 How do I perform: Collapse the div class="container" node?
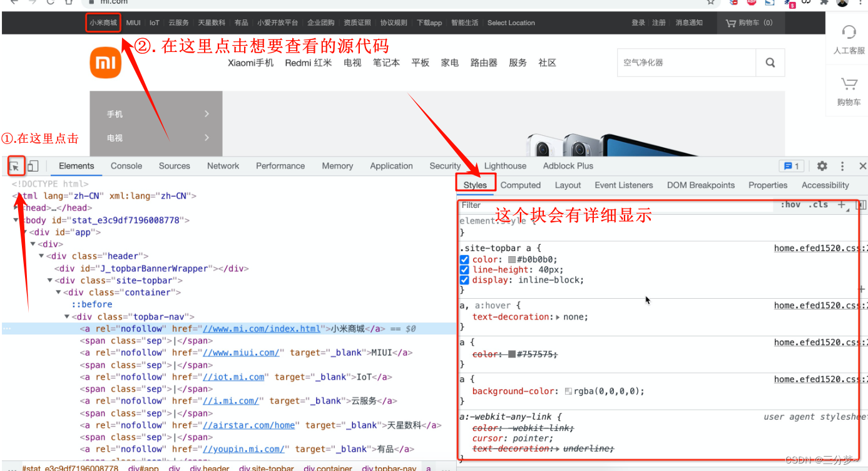click(x=58, y=292)
